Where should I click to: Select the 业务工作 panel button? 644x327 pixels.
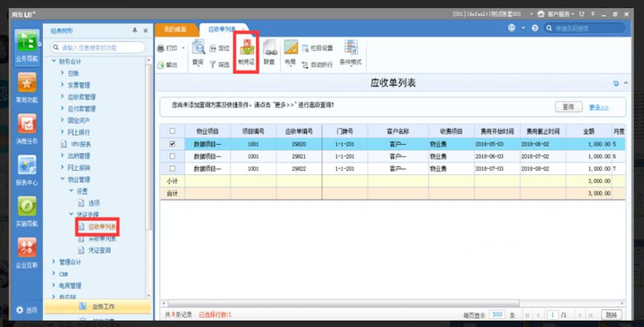coord(97,306)
